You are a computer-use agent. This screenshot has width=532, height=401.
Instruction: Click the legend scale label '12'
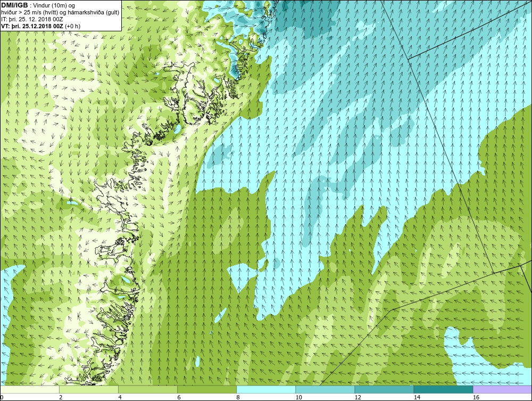click(x=358, y=398)
